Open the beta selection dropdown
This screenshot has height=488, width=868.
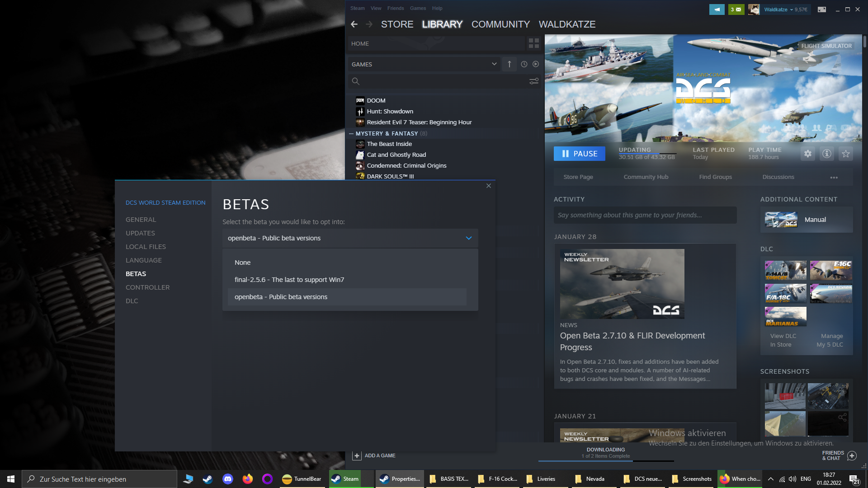click(350, 238)
